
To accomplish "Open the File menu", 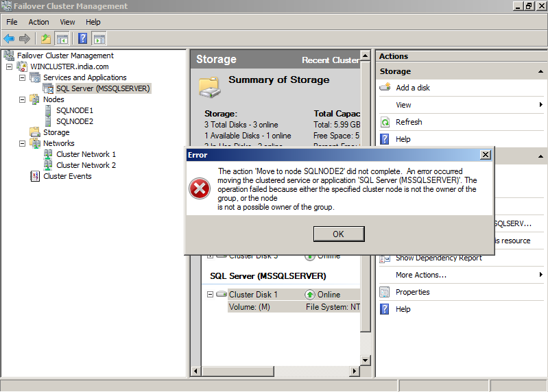I will [x=12, y=22].
